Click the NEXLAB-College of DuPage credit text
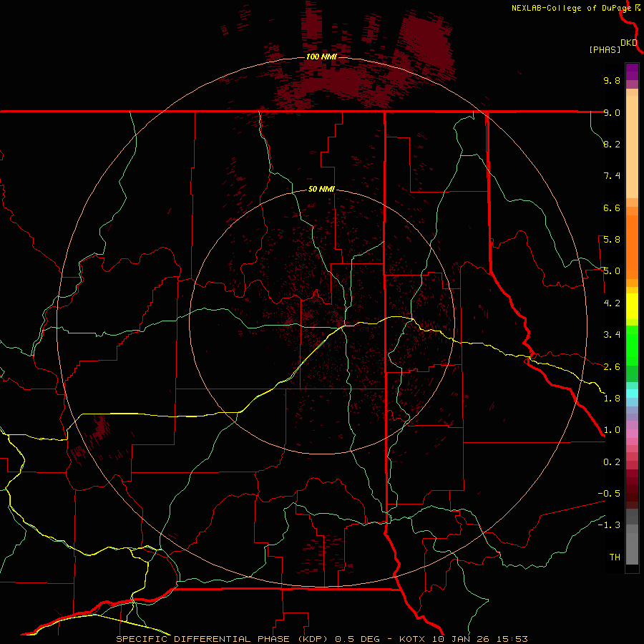Image resolution: width=644 pixels, height=644 pixels. point(572,8)
